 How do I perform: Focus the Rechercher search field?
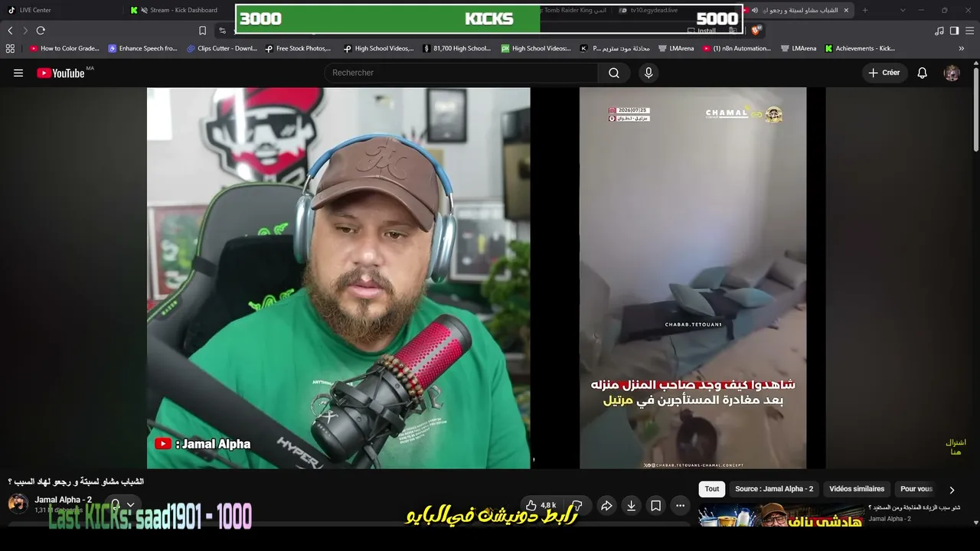pyautogui.click(x=461, y=73)
